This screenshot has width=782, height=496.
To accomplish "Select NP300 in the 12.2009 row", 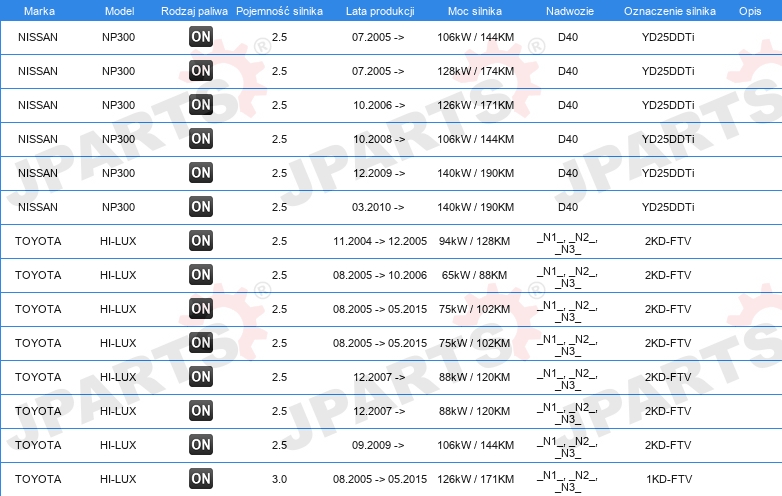I will tap(118, 173).
